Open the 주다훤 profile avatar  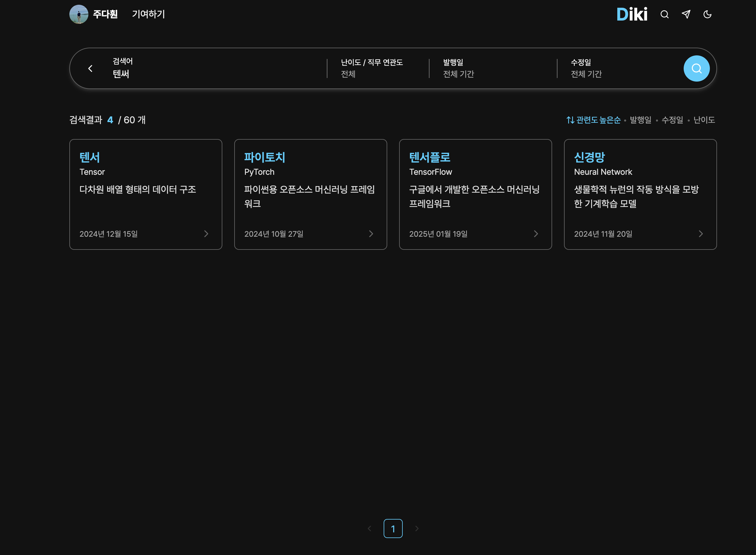(79, 14)
